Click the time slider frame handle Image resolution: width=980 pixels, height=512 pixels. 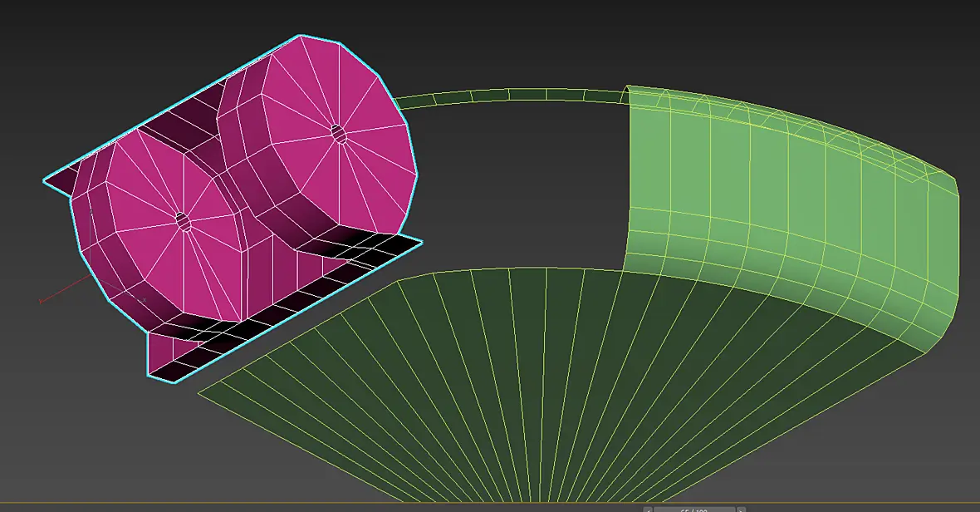pyautogui.click(x=693, y=510)
